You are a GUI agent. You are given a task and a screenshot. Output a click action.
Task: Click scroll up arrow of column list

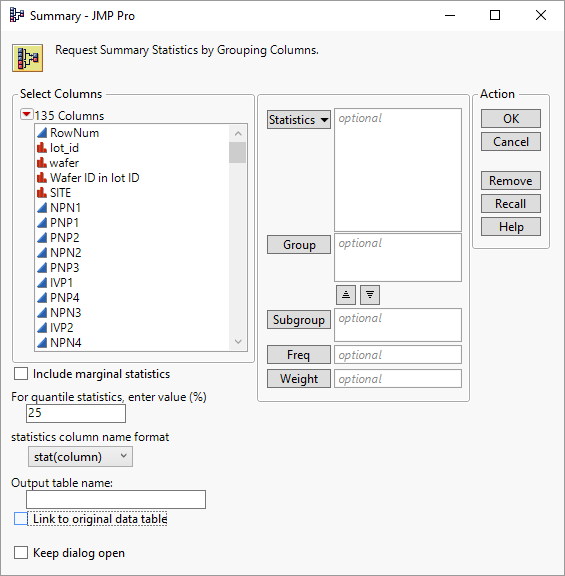pyautogui.click(x=238, y=133)
